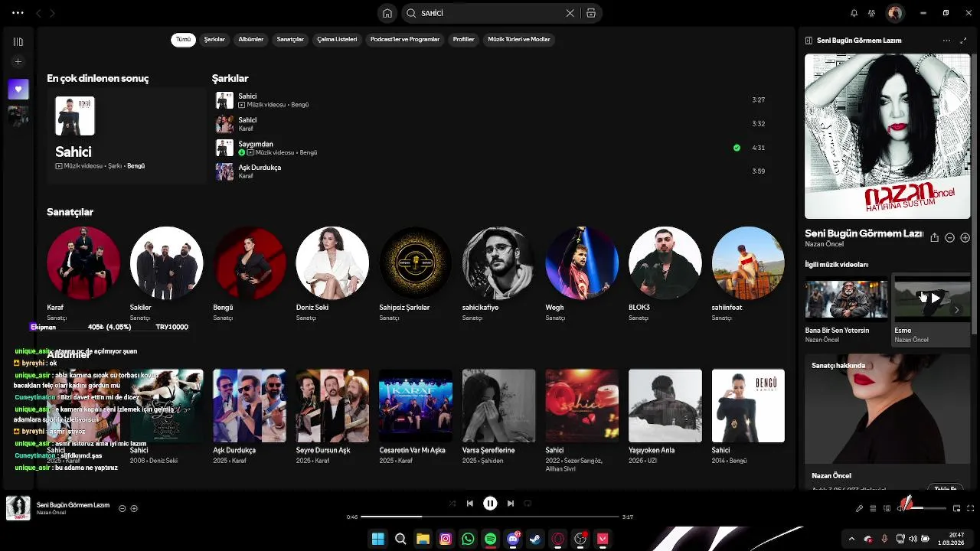This screenshot has width=980, height=551.
Task: Add track via plus icon in Now Playing panel
Action: (965, 238)
